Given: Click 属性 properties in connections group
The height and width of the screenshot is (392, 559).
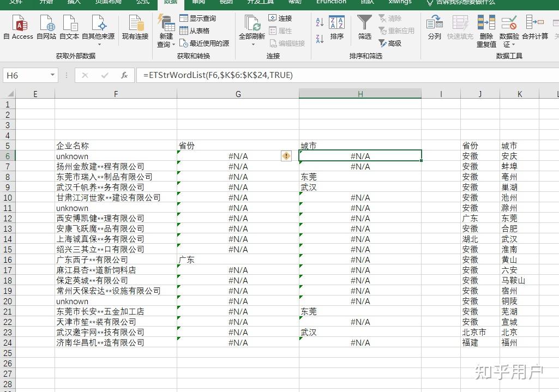Looking at the screenshot, I should [x=280, y=31].
